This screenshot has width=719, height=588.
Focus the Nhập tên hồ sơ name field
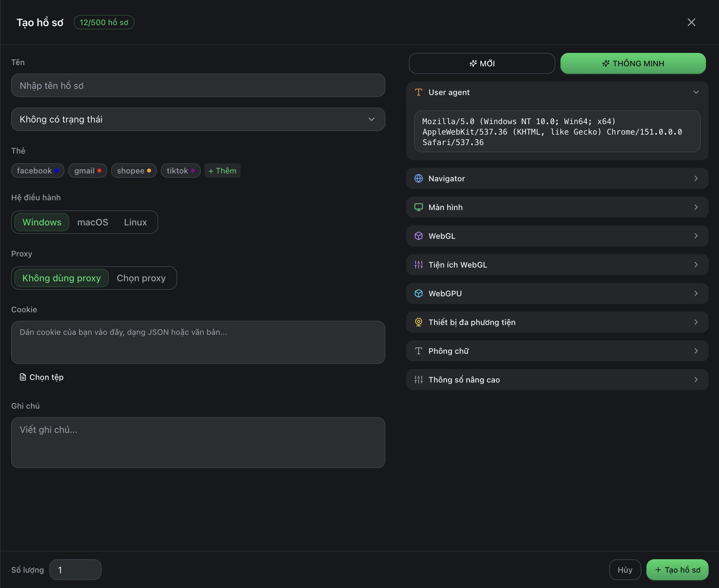tap(198, 85)
